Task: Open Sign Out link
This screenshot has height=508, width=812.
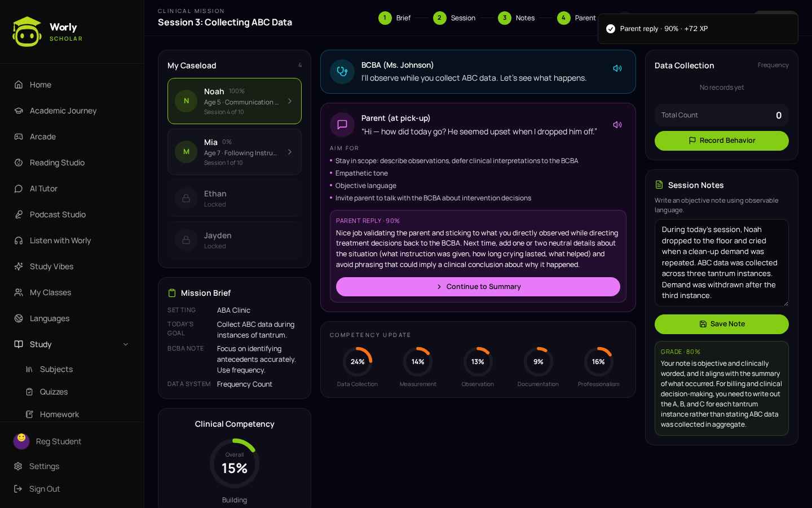Action: [x=72, y=489]
